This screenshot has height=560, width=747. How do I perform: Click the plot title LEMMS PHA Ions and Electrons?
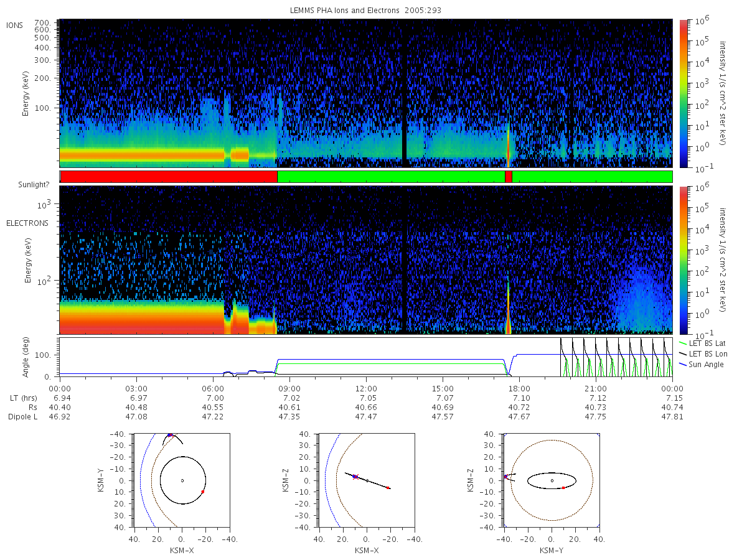(342, 11)
